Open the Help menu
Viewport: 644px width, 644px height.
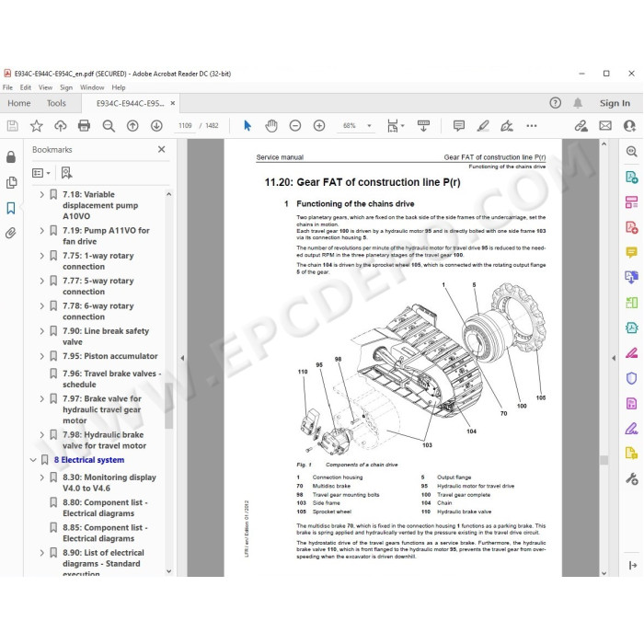(119, 87)
